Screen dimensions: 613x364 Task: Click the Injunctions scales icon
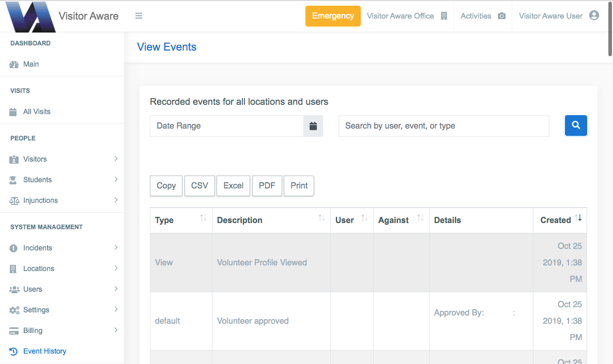(14, 201)
